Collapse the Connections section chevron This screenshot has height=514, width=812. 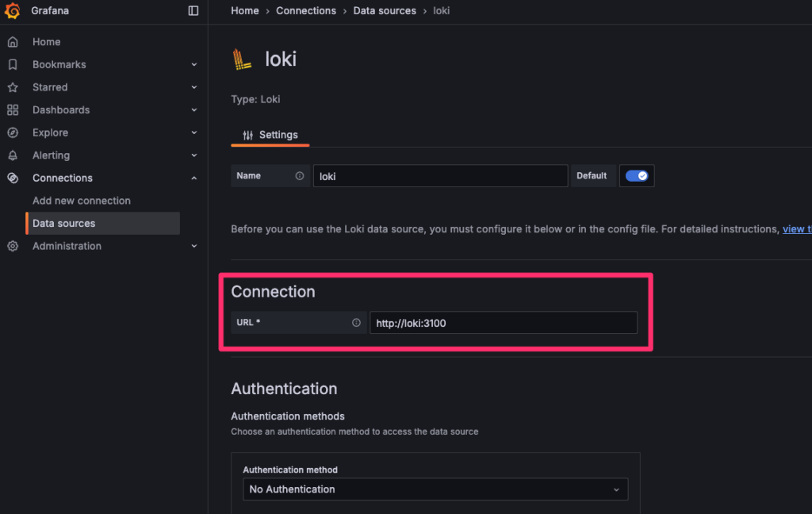[x=194, y=178]
